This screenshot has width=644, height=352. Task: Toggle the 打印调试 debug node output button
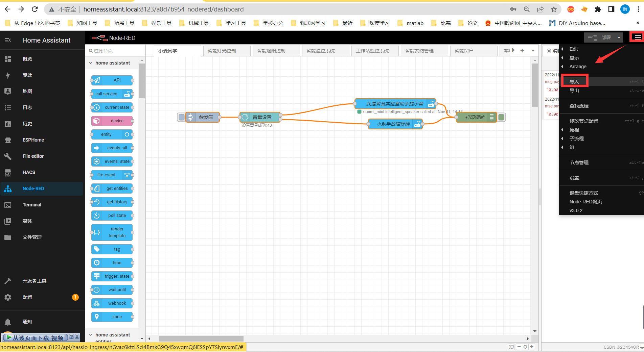point(501,117)
